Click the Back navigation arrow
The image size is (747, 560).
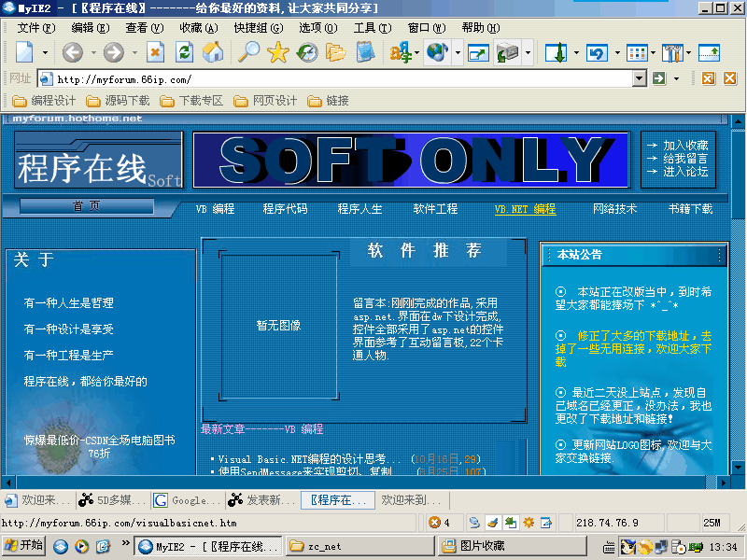pyautogui.click(x=73, y=53)
